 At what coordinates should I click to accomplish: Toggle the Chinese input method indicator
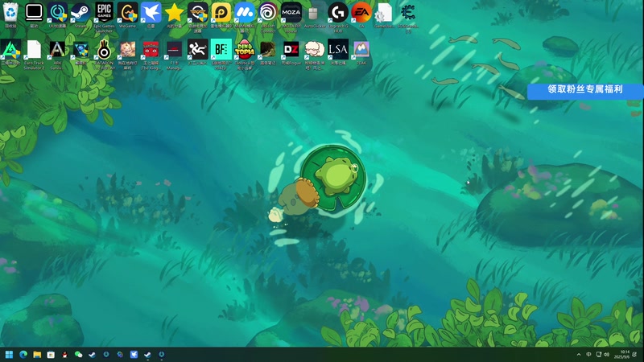coord(588,355)
